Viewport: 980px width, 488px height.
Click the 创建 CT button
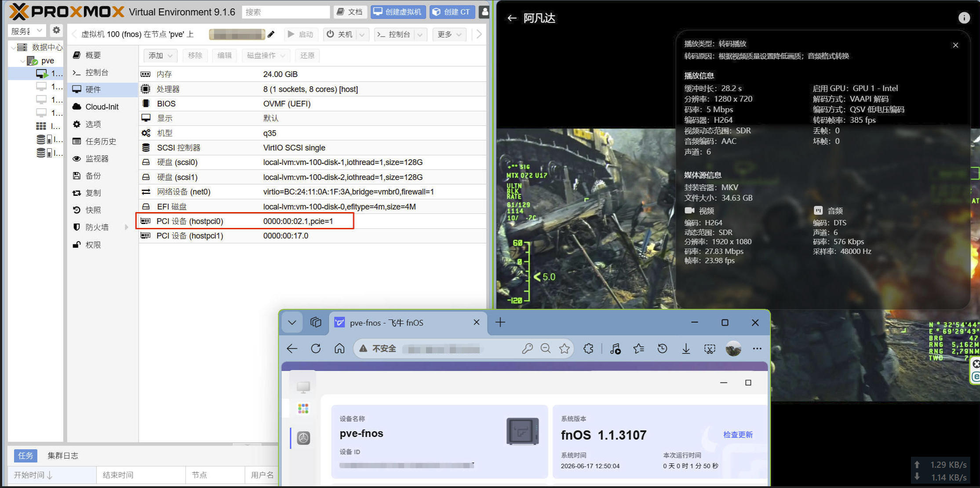click(452, 12)
